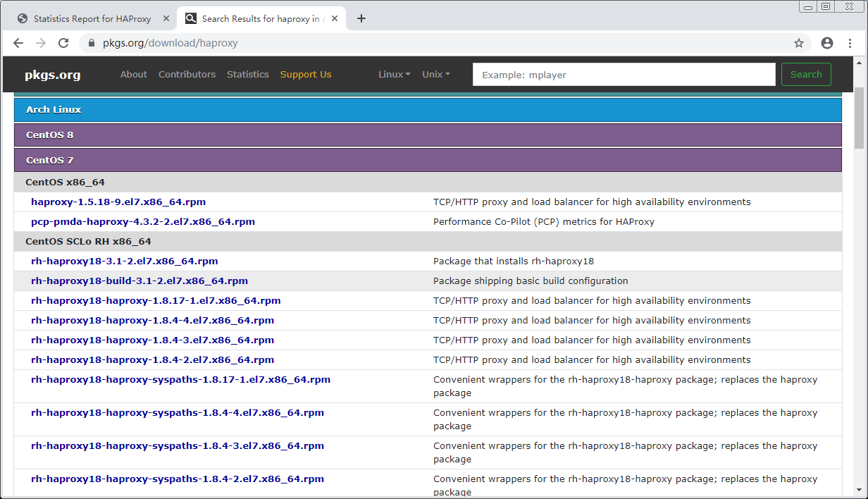Open rh-haproxy18-haproxy-syspaths-1.8.17-1.el7 package
868x499 pixels.
(181, 380)
